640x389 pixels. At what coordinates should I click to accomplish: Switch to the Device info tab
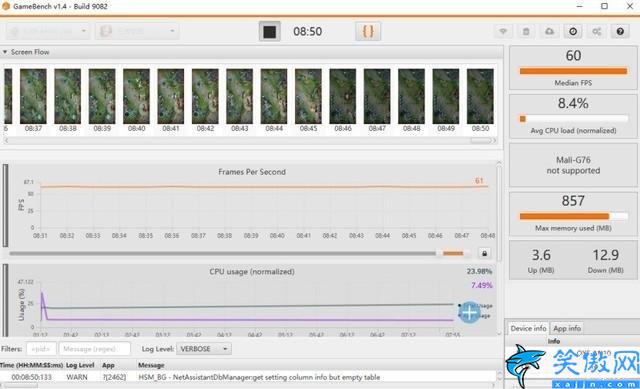point(528,328)
